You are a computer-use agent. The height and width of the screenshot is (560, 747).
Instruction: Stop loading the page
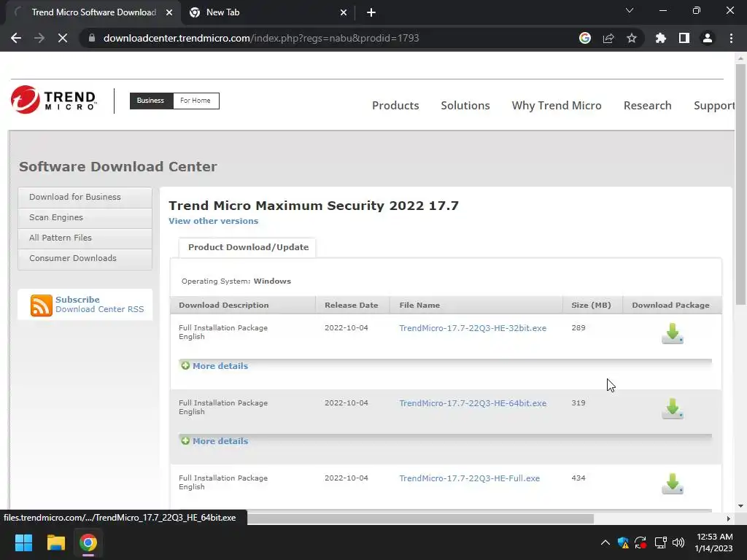click(63, 38)
